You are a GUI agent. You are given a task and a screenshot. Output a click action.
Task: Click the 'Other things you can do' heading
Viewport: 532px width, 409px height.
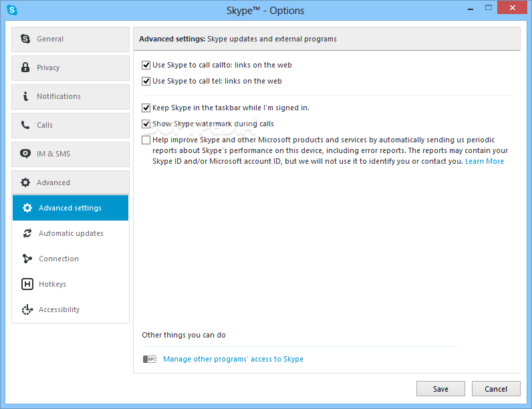pos(184,335)
